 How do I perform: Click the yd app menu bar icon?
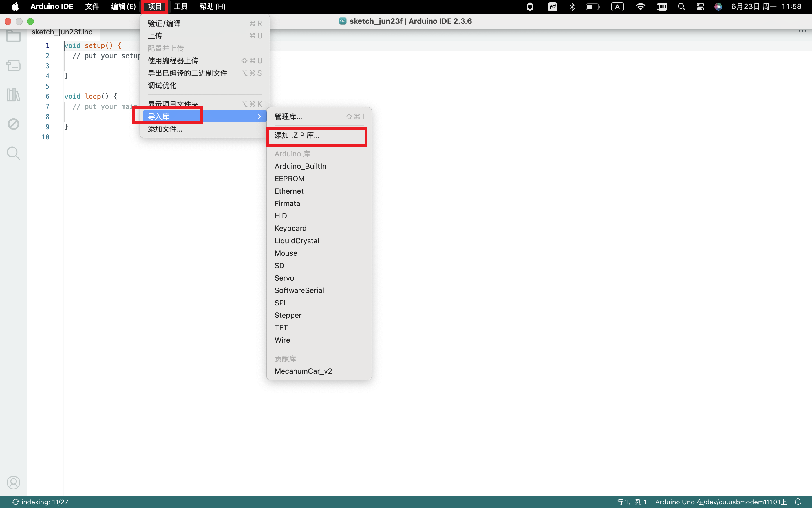point(552,7)
